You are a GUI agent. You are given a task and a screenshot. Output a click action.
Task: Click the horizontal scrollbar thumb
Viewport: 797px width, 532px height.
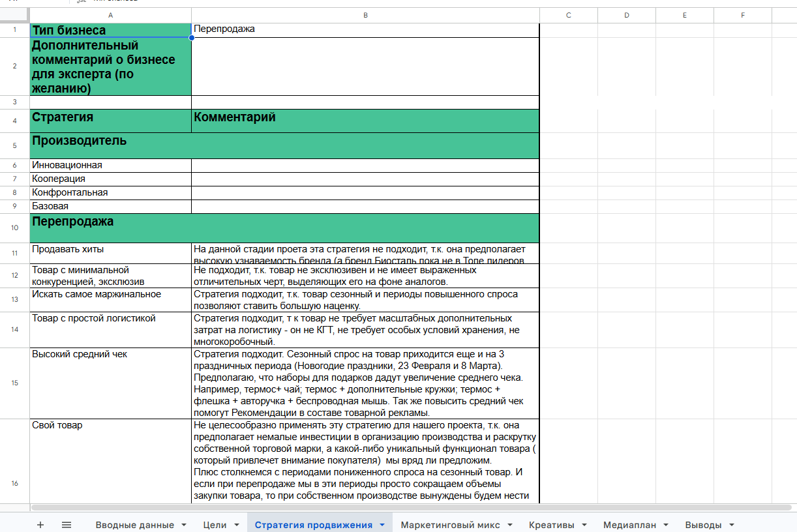(412, 507)
